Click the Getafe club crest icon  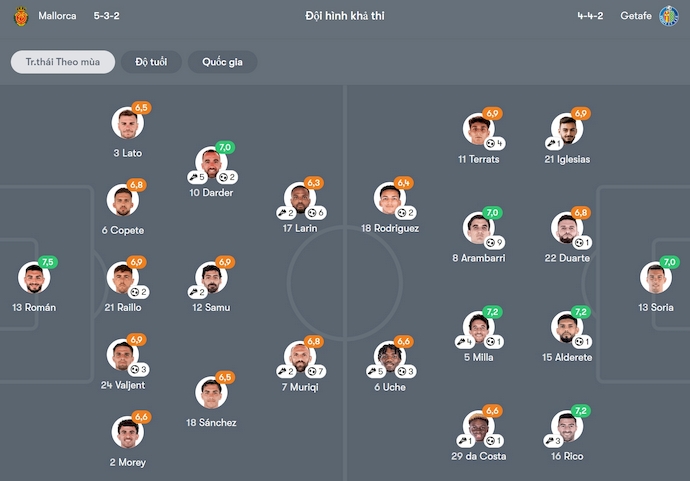[668, 16]
